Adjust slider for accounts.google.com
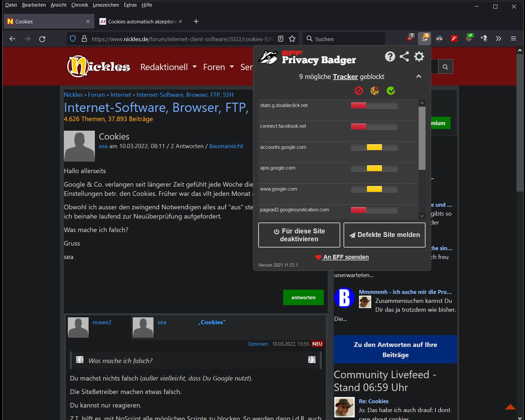 pos(374,147)
